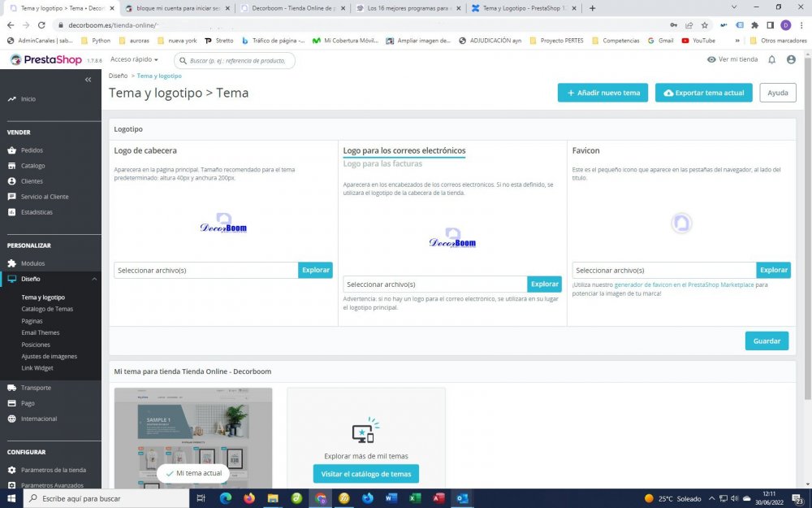Open the Windows Start menu
Screen dimensions: 812x508
pyautogui.click(x=11, y=499)
